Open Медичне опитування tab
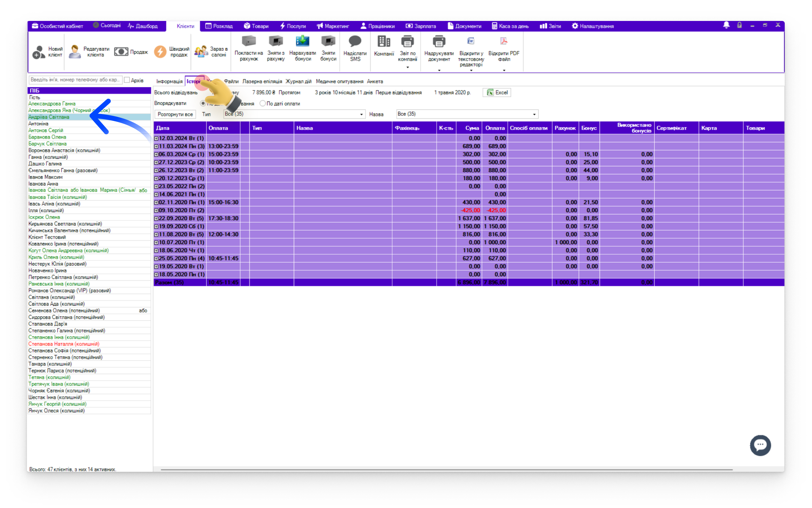The width and height of the screenshot is (812, 508). pyautogui.click(x=340, y=81)
